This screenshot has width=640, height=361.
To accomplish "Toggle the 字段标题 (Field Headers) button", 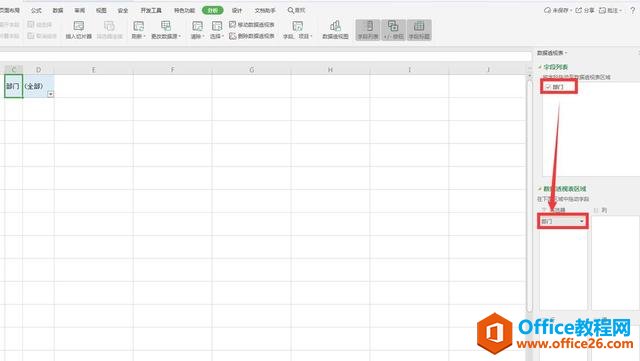I will 419,30.
